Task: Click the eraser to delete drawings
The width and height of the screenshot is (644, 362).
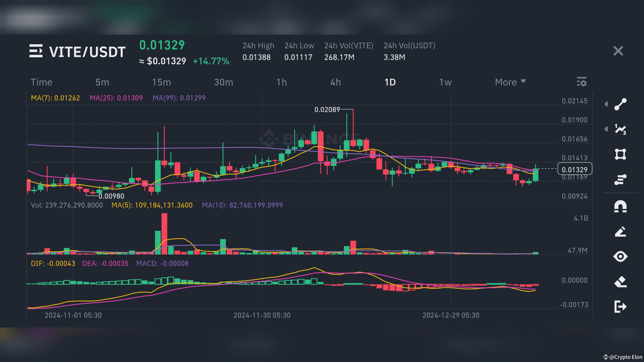Action: click(x=620, y=282)
